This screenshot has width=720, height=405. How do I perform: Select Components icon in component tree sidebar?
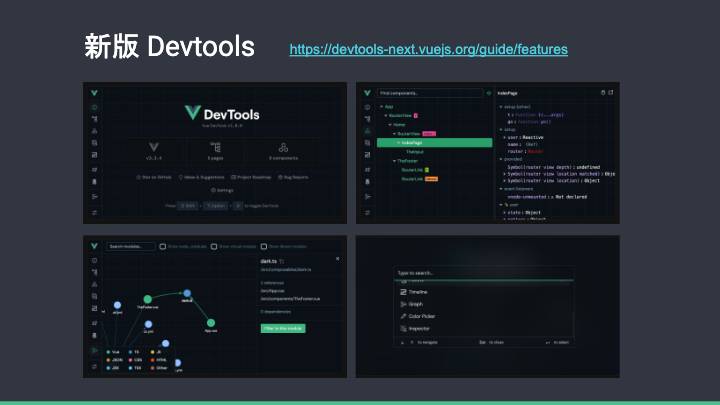(367, 131)
